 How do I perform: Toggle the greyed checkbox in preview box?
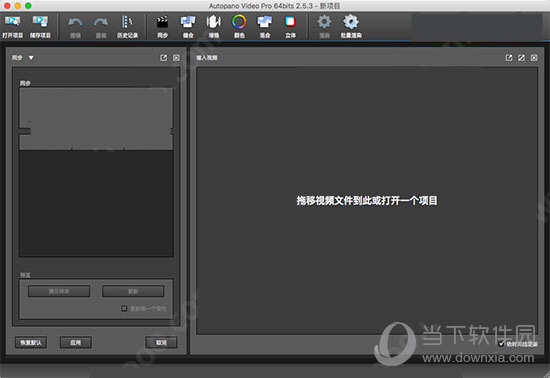click(124, 308)
